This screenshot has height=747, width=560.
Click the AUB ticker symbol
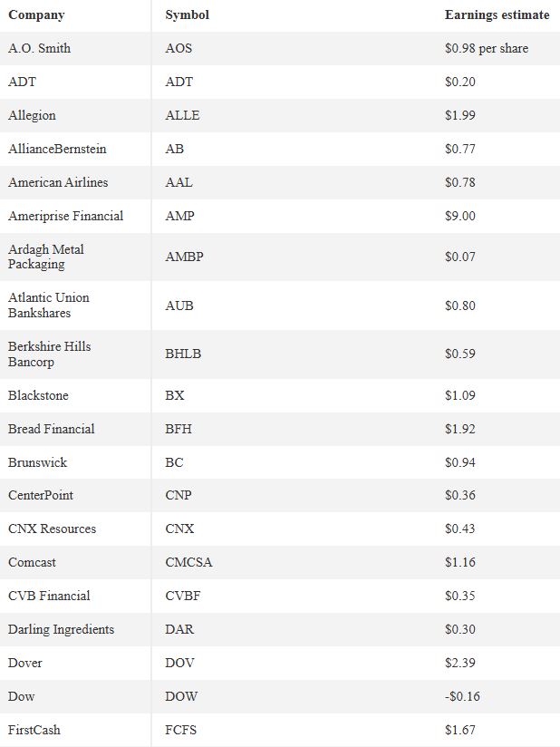pos(179,306)
